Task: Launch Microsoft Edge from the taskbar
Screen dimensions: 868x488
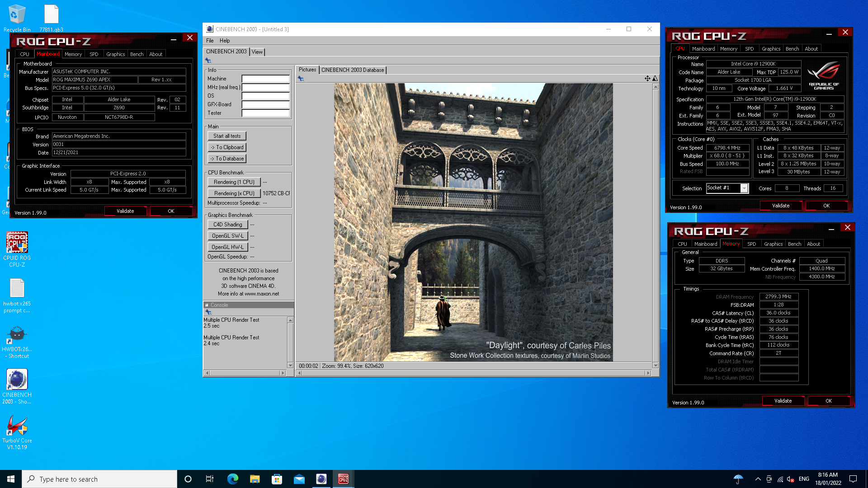Action: (x=232, y=479)
